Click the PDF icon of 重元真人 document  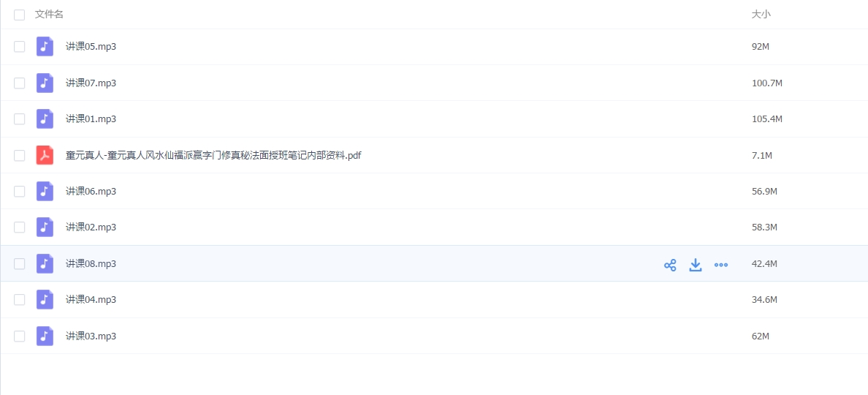point(45,155)
